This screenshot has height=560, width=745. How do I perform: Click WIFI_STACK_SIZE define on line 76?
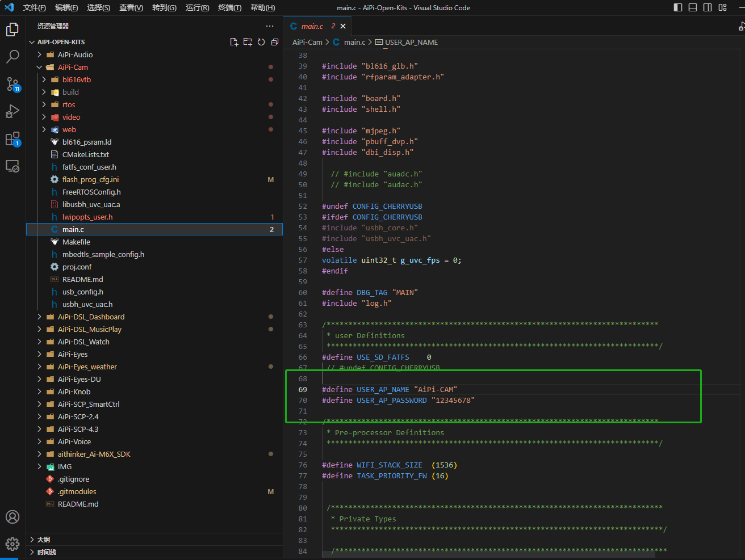point(389,465)
